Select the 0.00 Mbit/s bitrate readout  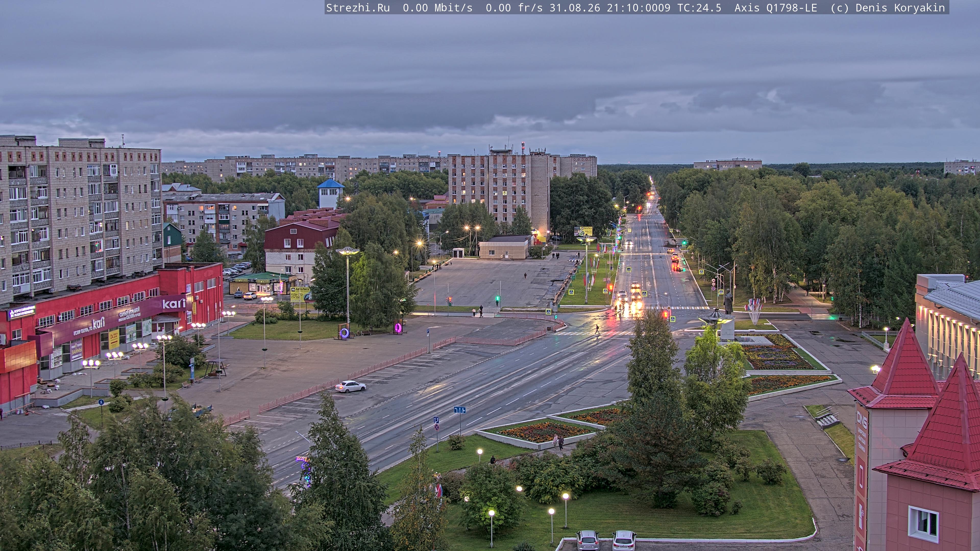click(x=437, y=8)
